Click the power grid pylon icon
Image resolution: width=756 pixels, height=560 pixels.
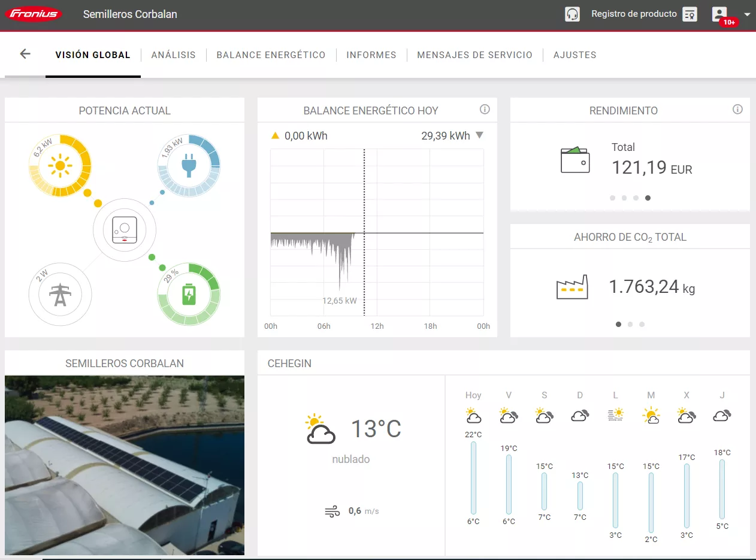coord(60,295)
